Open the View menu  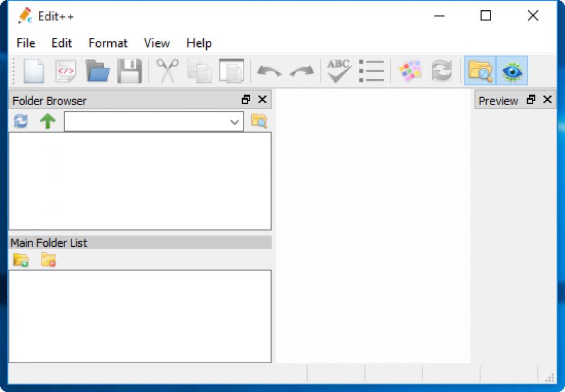point(157,43)
